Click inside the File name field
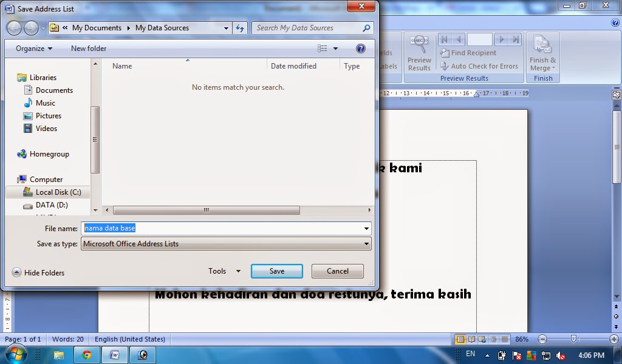Screen dimensions: 622x364 point(182,228)
